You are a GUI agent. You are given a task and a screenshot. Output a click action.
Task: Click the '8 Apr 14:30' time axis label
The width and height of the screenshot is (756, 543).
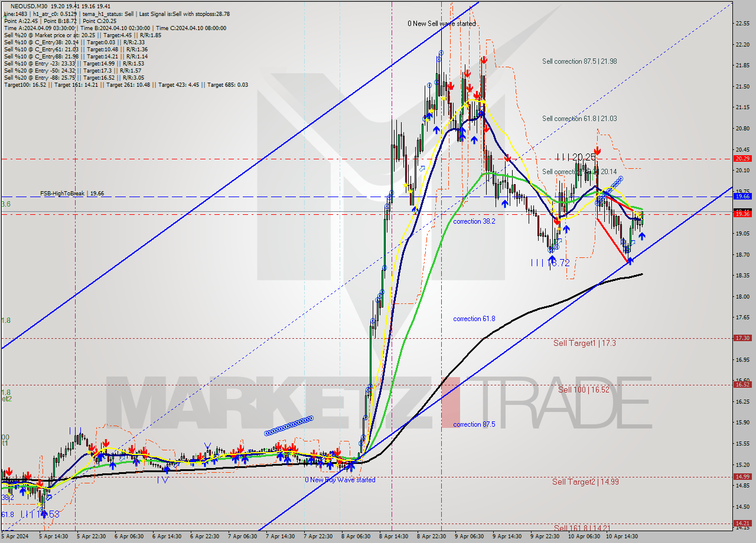coord(394,537)
